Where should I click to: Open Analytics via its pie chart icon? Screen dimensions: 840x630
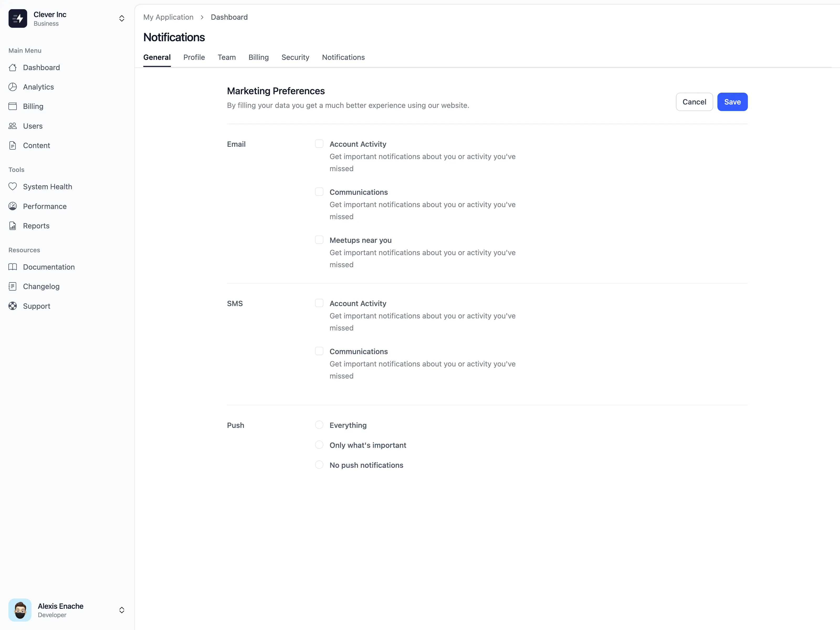(x=13, y=87)
